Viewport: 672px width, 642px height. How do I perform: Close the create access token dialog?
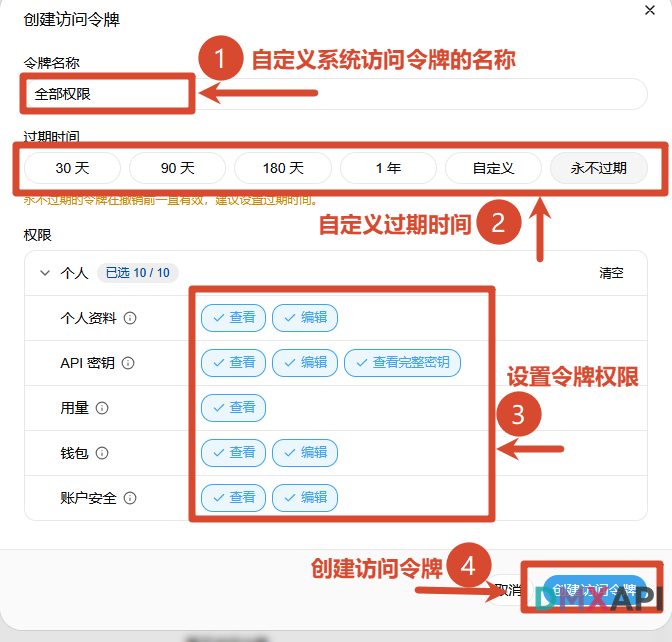tap(650, 10)
